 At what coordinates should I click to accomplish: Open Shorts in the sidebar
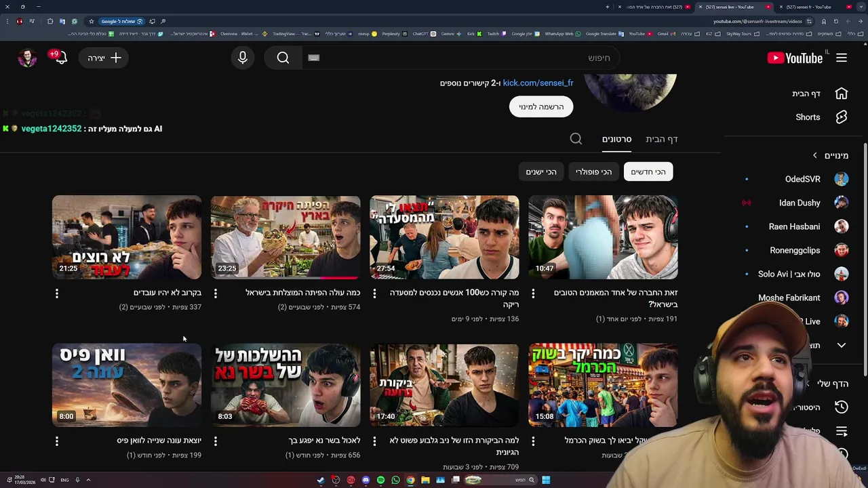click(x=822, y=117)
